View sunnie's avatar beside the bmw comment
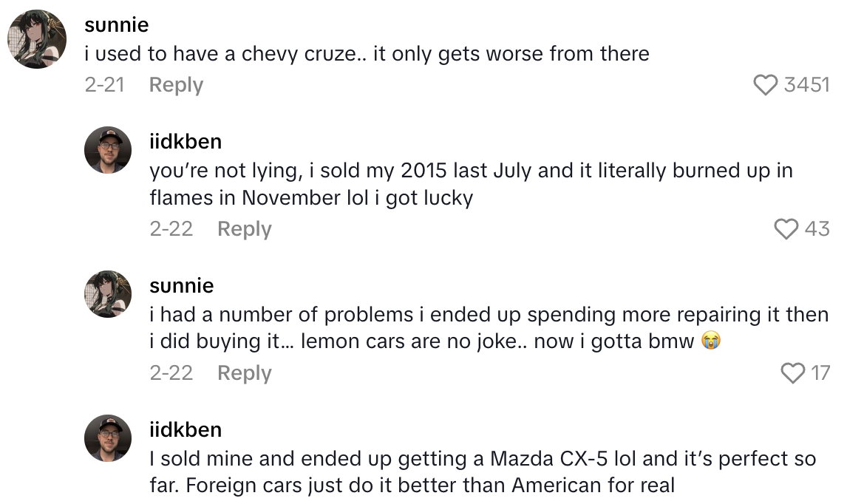The height and width of the screenshot is (504, 847). [108, 293]
